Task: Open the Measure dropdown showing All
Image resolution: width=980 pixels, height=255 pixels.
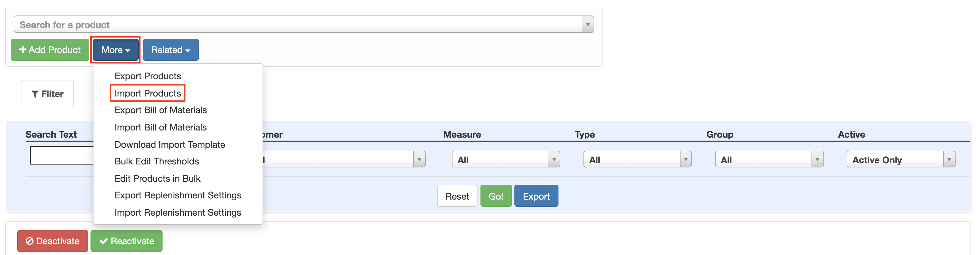Action: [506, 159]
